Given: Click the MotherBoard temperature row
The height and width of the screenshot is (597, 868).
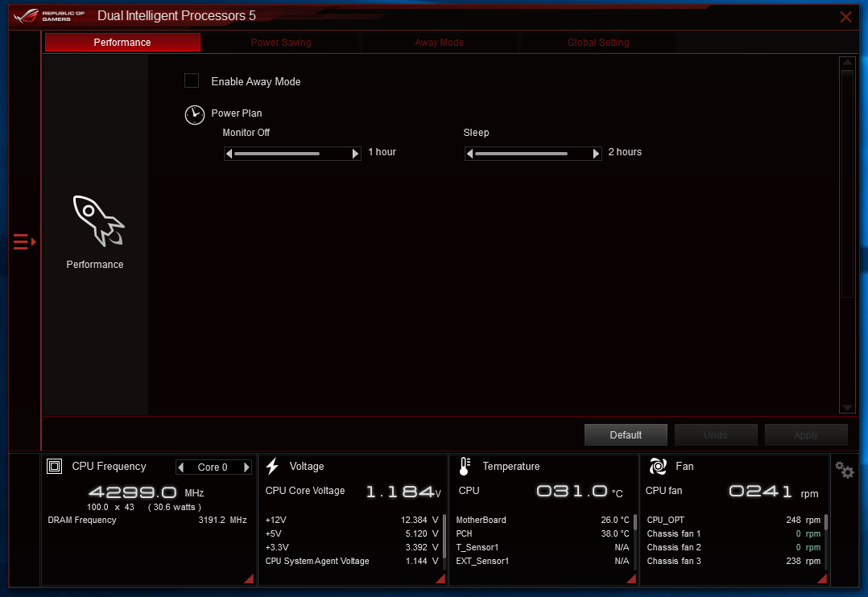Looking at the screenshot, I should coord(543,520).
